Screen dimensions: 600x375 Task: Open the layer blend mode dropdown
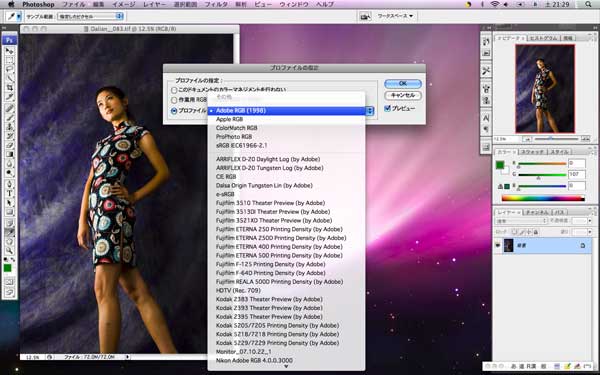[x=522, y=221]
